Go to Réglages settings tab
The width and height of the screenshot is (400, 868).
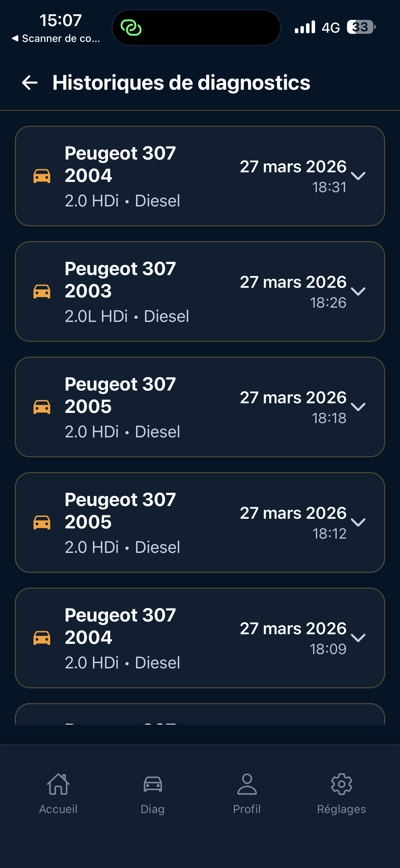tap(341, 793)
